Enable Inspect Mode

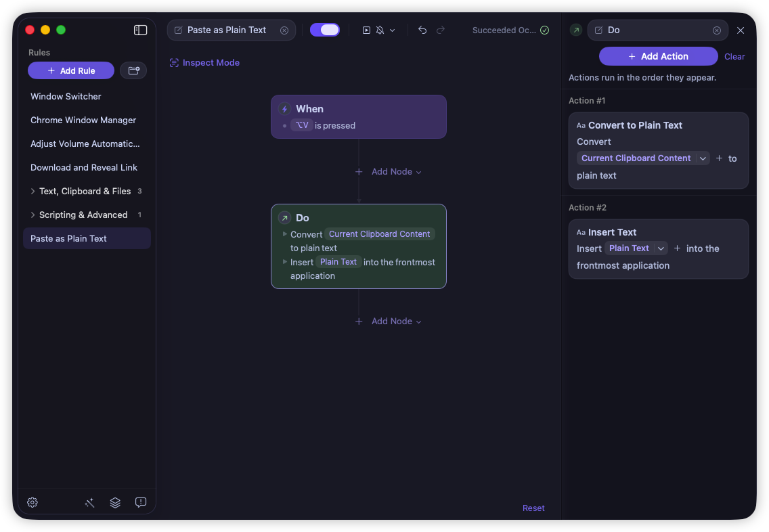204,63
